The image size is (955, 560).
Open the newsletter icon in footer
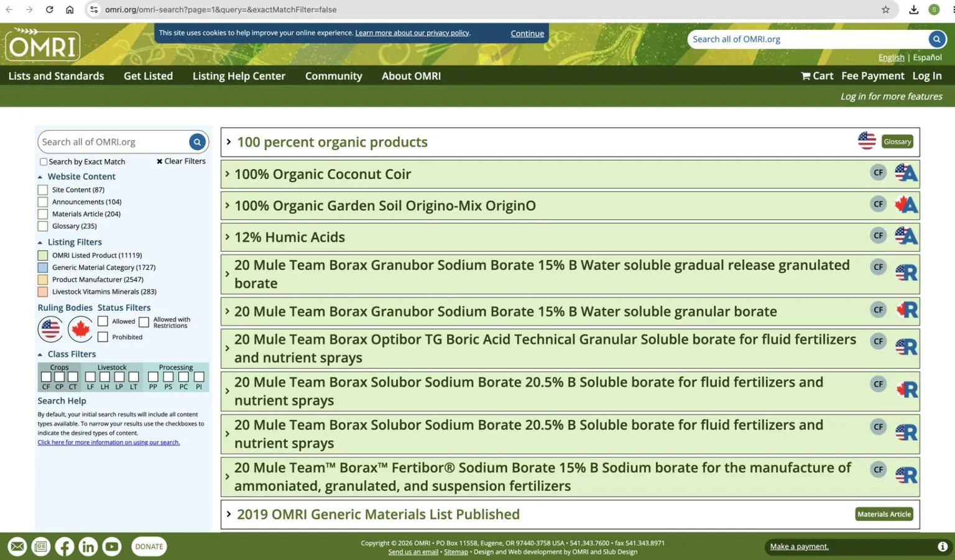41,546
